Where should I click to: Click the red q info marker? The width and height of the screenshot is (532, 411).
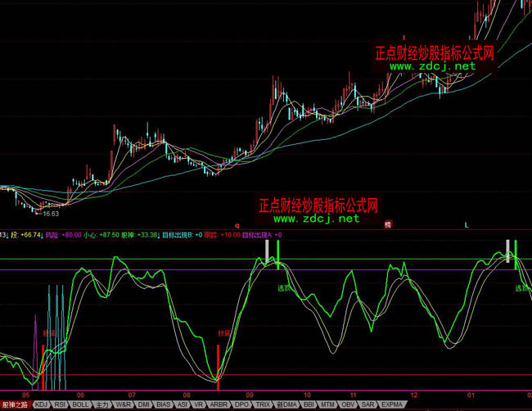pos(237,224)
